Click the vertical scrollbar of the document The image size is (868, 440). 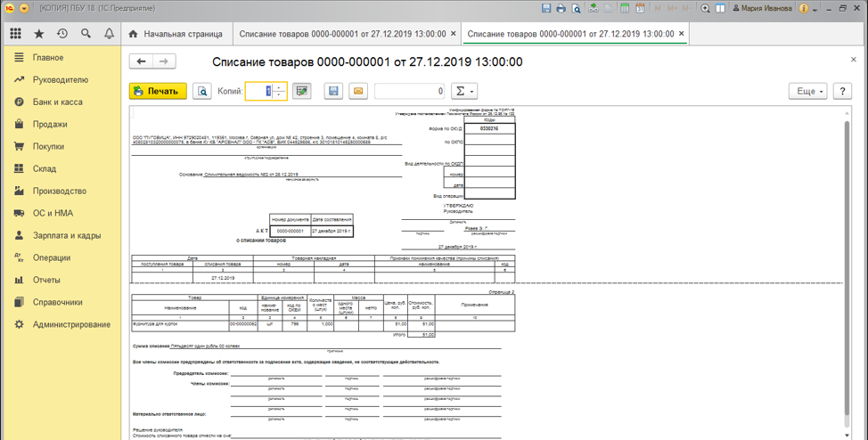(x=847, y=267)
